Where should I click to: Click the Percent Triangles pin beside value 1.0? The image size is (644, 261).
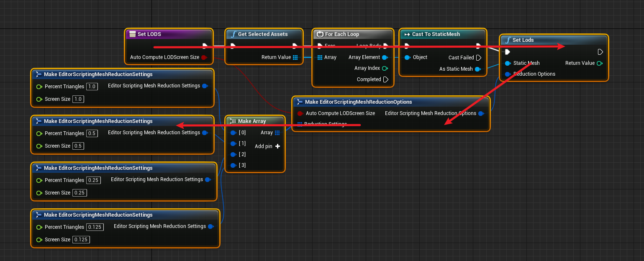39,87
